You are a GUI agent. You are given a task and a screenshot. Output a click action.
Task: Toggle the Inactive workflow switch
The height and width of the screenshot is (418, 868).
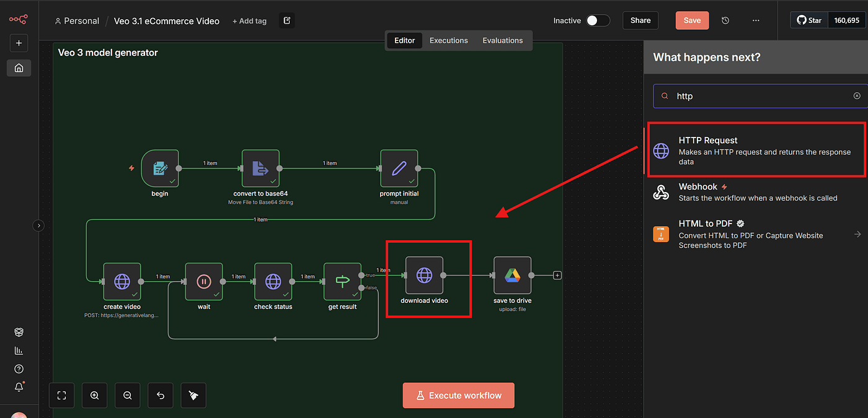[598, 20]
